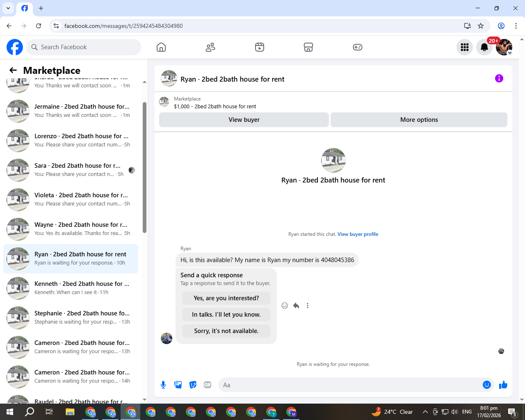Open Windows Start menu
The height and width of the screenshot is (420, 525).
[10, 412]
